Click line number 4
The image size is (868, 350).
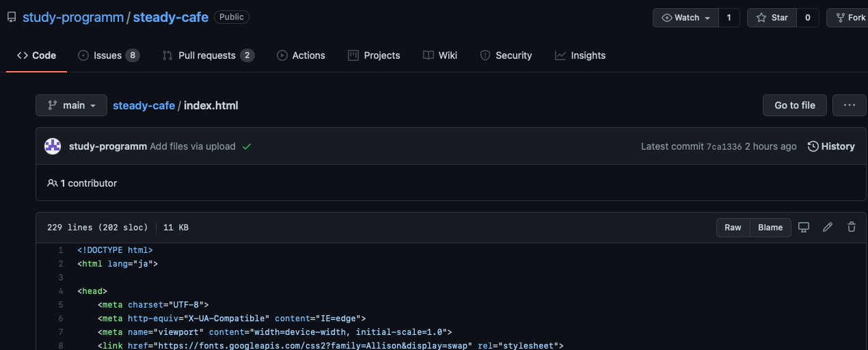click(x=60, y=291)
